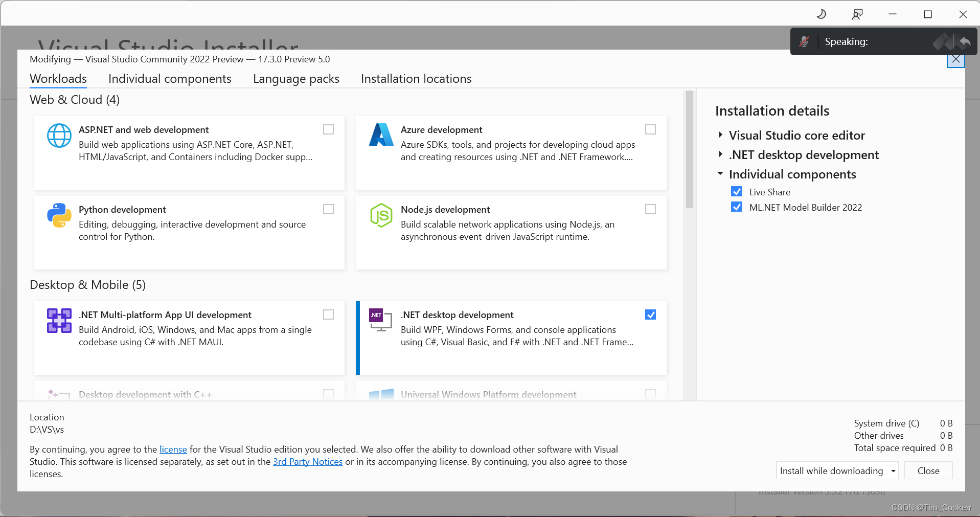The width and height of the screenshot is (980, 517).
Task: Uncheck the .NET desktop development checkbox
Action: coord(651,314)
